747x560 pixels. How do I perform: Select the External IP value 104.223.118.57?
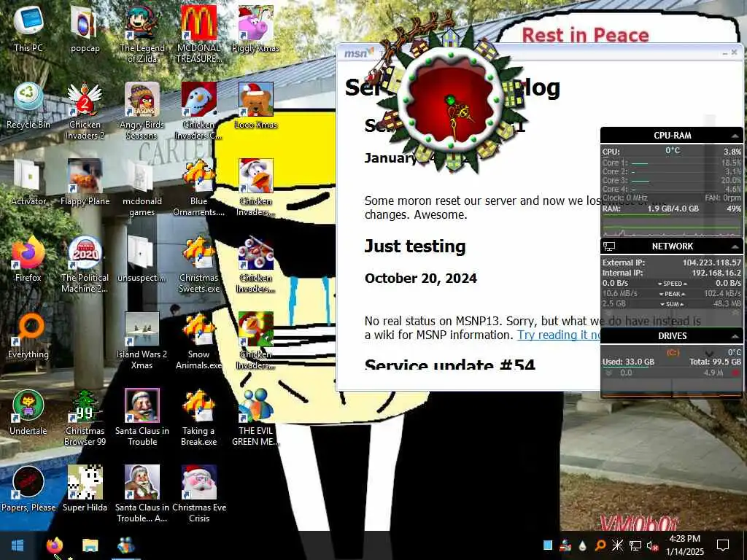(711, 262)
